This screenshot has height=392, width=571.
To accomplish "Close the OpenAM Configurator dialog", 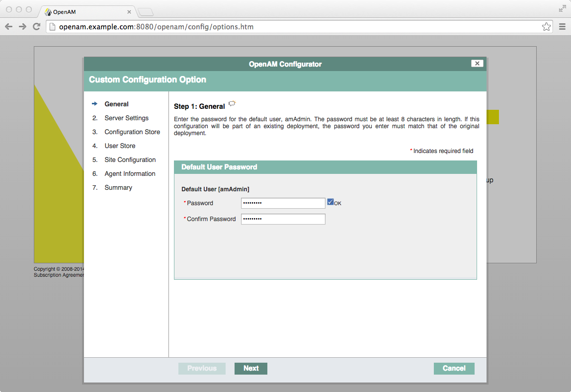I will click(477, 63).
